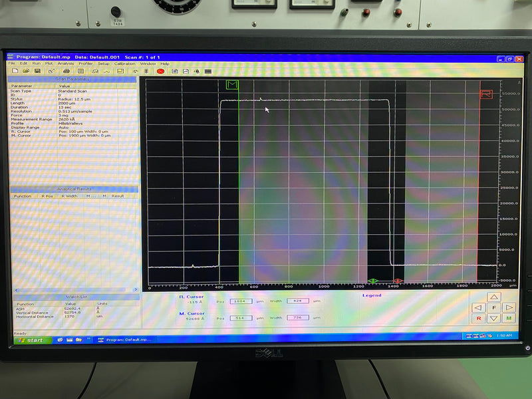Click the Open folder toolbar icon

pyautogui.click(x=26, y=71)
